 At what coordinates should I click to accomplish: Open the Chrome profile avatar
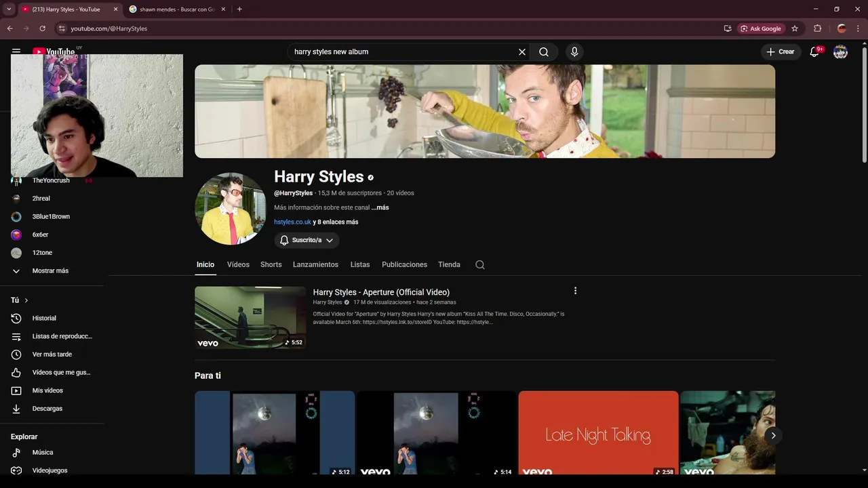[842, 28]
